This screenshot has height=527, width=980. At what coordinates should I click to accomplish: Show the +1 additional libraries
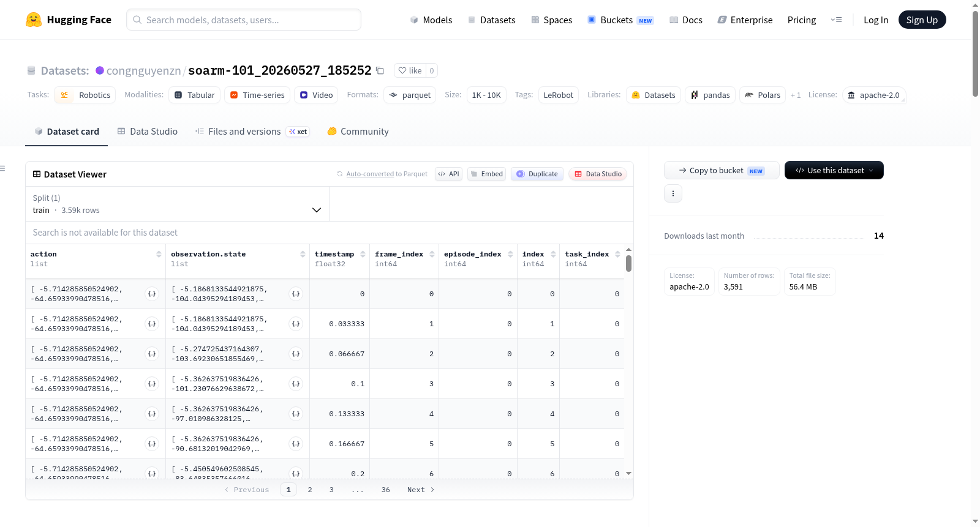coord(796,95)
